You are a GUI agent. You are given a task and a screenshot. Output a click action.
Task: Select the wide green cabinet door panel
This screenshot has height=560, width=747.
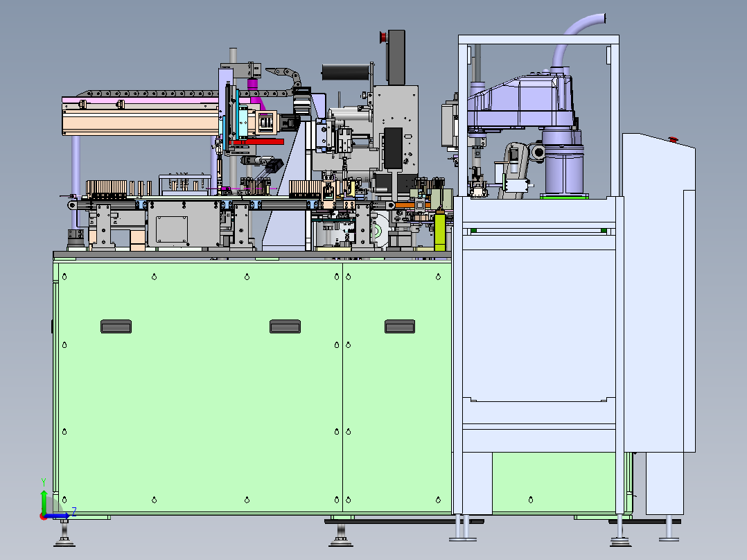[x=200, y=387]
